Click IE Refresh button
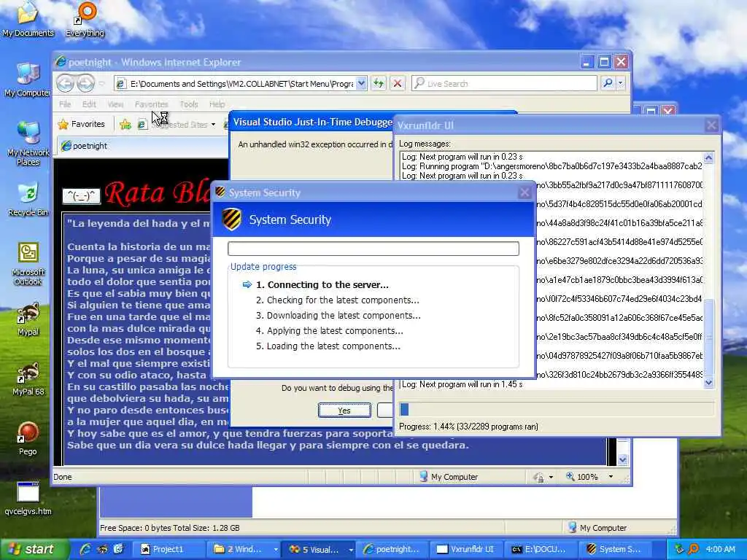Screen dimensions: 747x560 (x=379, y=83)
